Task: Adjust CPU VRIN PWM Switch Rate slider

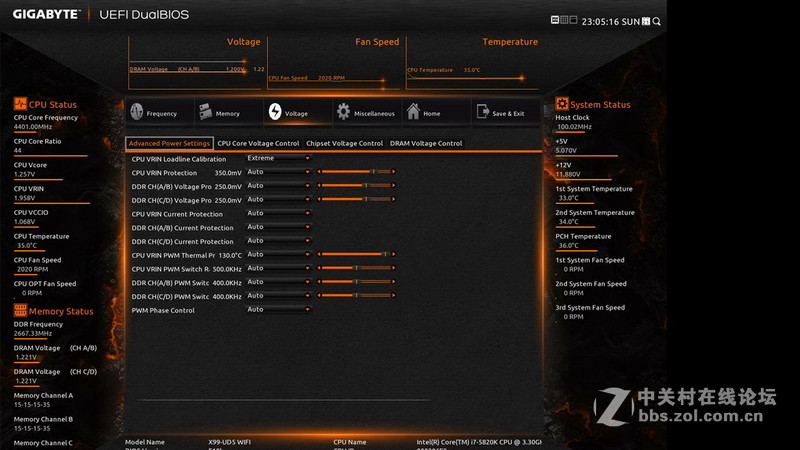Action: tap(356, 268)
